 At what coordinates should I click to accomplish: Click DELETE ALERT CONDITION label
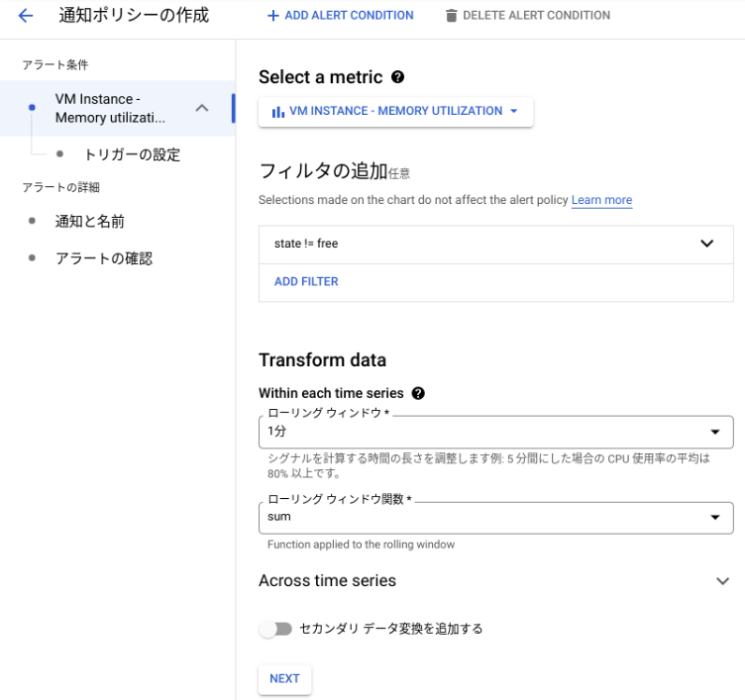536,15
